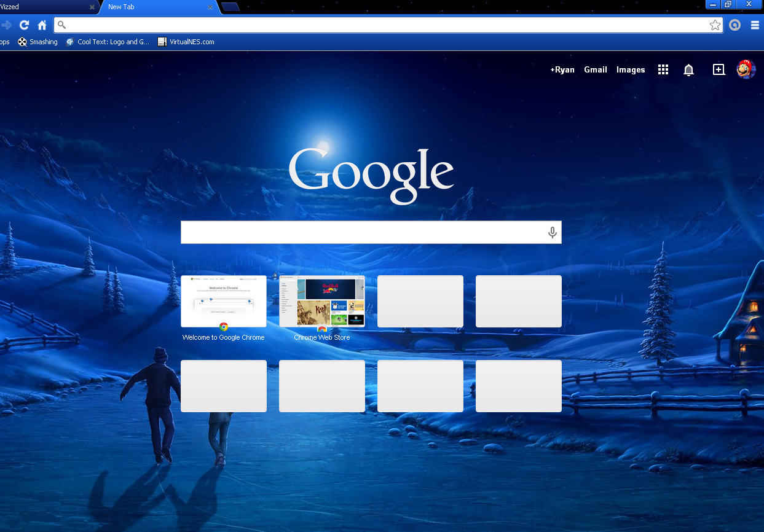The width and height of the screenshot is (764, 532).
Task: Open the Mario profile avatar
Action: coord(746,69)
